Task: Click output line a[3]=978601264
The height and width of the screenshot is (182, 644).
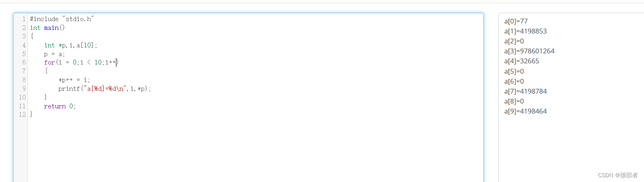Action: click(x=529, y=51)
